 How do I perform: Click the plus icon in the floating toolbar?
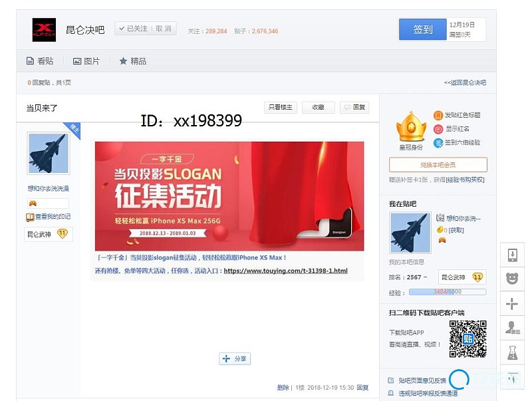point(512,304)
